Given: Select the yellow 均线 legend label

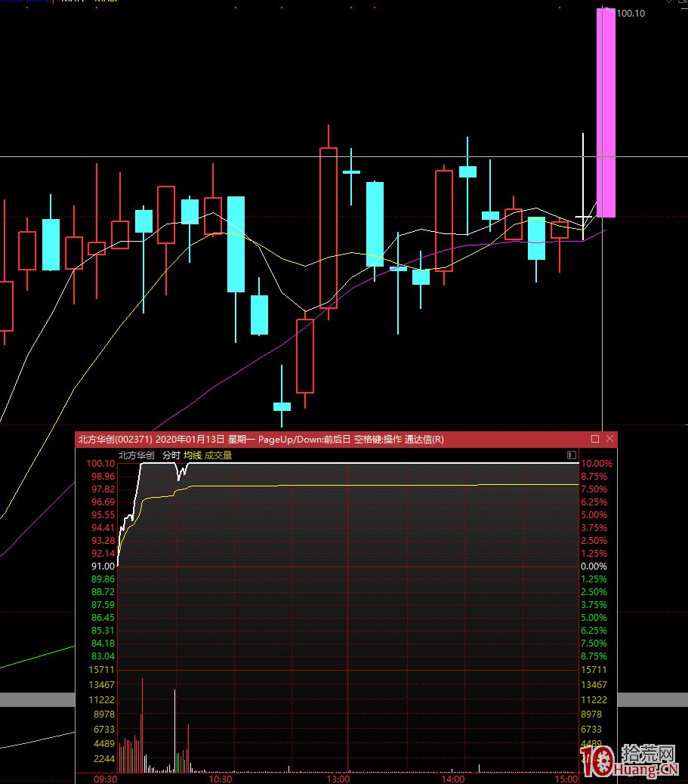Looking at the screenshot, I should click(x=193, y=455).
